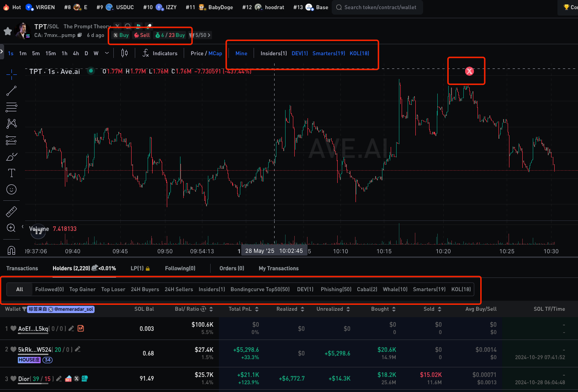Open wallet address 5kRk...W524
The height and width of the screenshot is (392, 578).
[x=34, y=350]
